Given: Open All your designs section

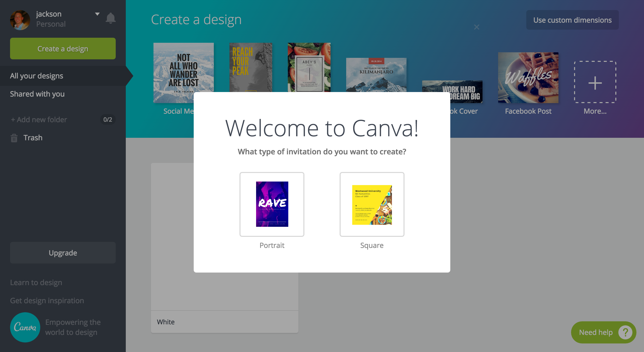Looking at the screenshot, I should 36,76.
